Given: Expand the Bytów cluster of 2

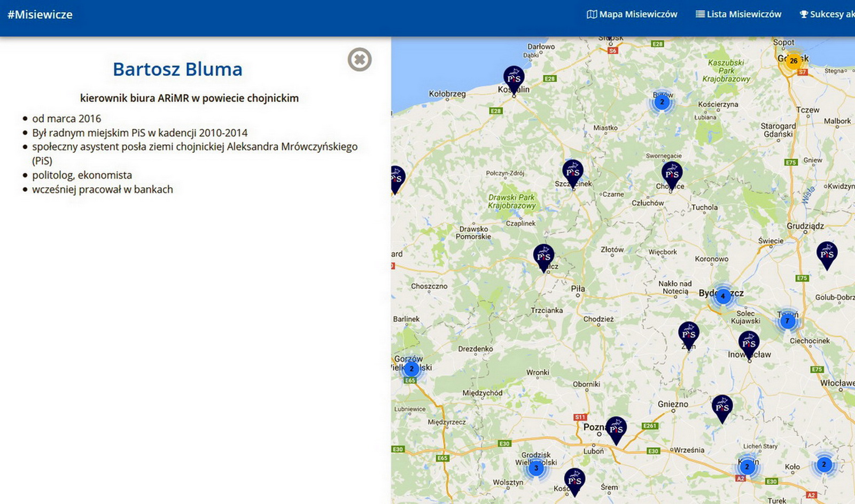Looking at the screenshot, I should click(662, 102).
